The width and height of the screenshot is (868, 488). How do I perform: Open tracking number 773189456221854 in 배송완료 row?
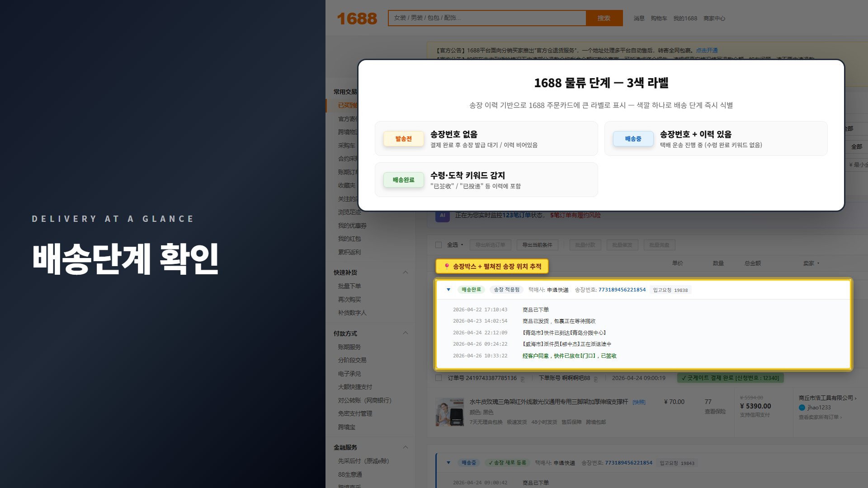(622, 290)
